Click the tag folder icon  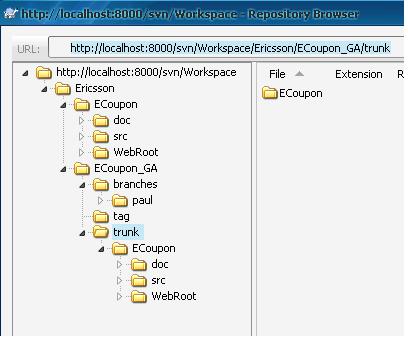(101, 217)
